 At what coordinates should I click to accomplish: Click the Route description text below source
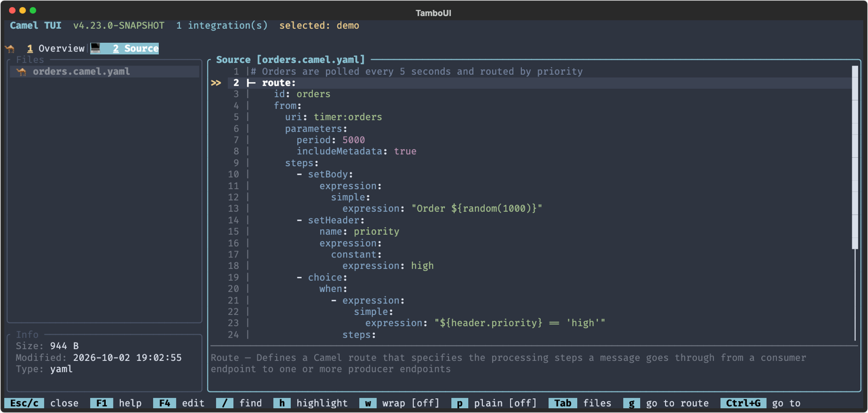tap(508, 363)
